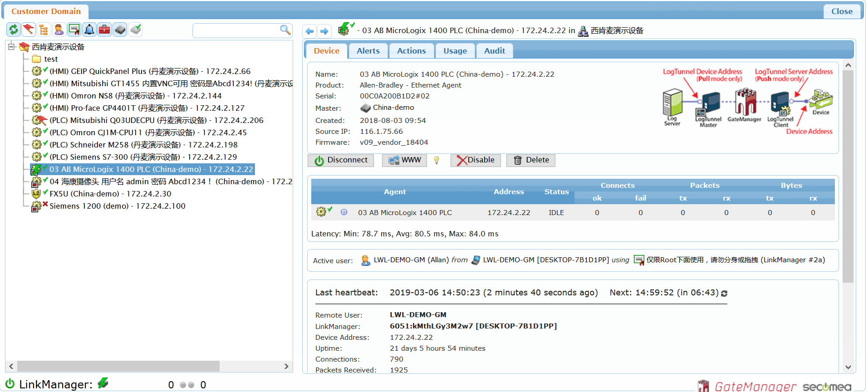Image resolution: width=868 pixels, height=392 pixels.
Task: Click the Delete button
Action: tap(531, 160)
